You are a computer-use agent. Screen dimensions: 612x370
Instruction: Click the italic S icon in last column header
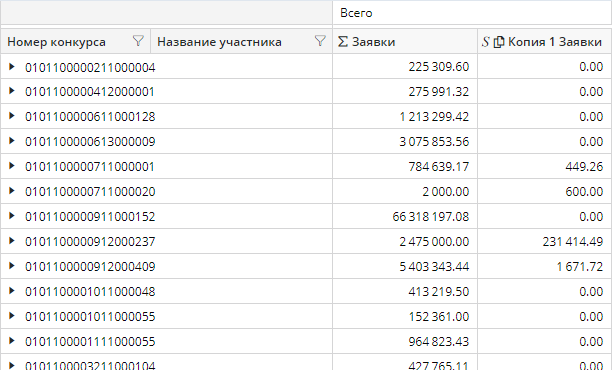[486, 42]
